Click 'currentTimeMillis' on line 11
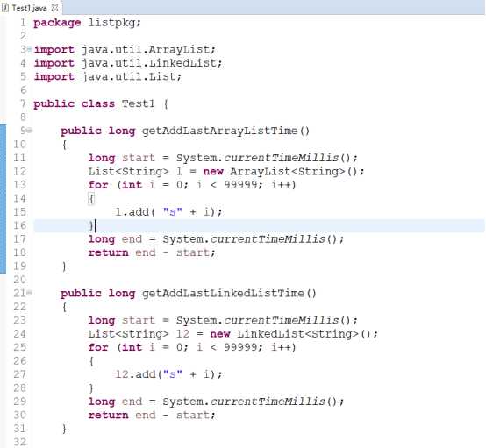 click(282, 158)
